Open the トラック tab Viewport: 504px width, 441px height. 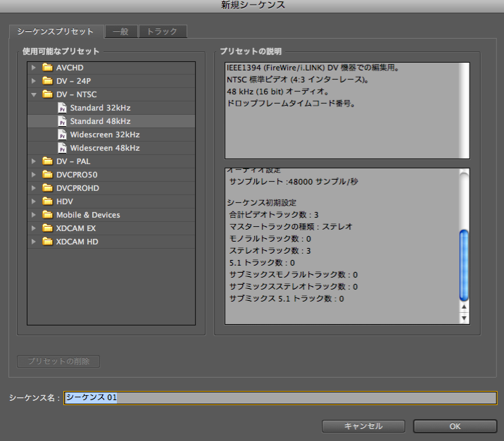(x=163, y=32)
